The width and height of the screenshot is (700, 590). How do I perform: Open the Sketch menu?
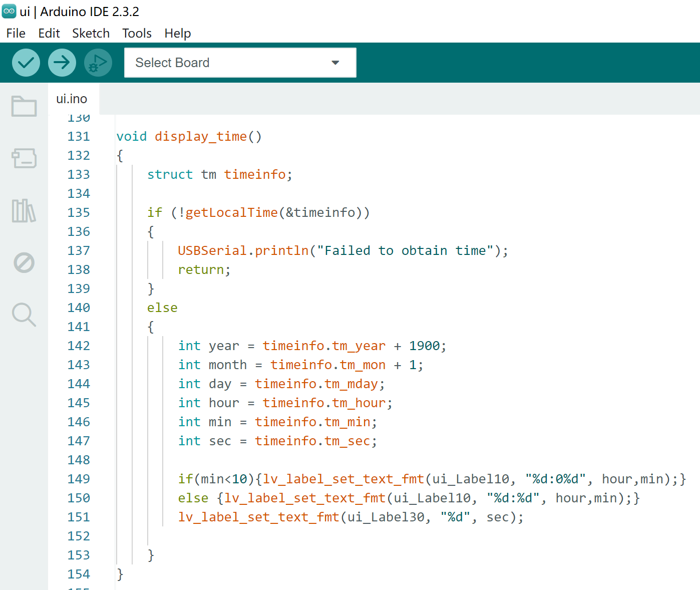click(x=91, y=33)
